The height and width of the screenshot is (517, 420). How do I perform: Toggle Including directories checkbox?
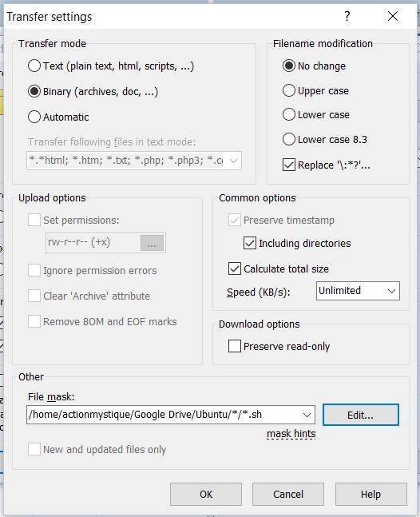pyautogui.click(x=250, y=243)
